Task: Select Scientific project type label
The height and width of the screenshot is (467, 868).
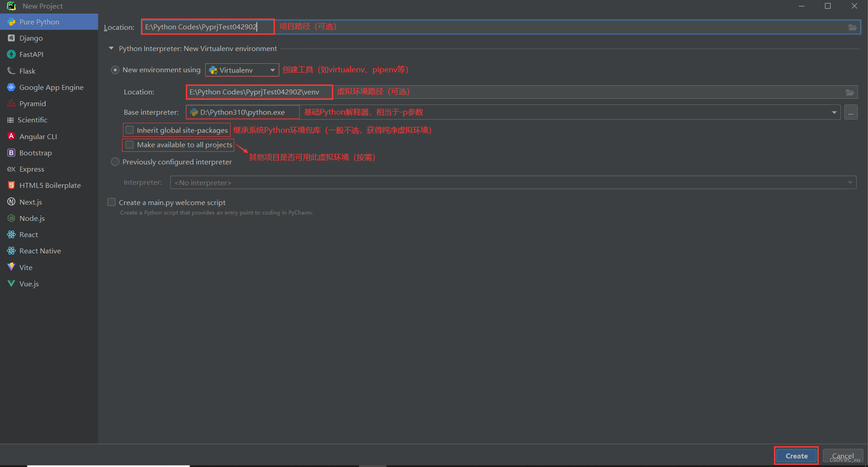Action: [x=33, y=120]
